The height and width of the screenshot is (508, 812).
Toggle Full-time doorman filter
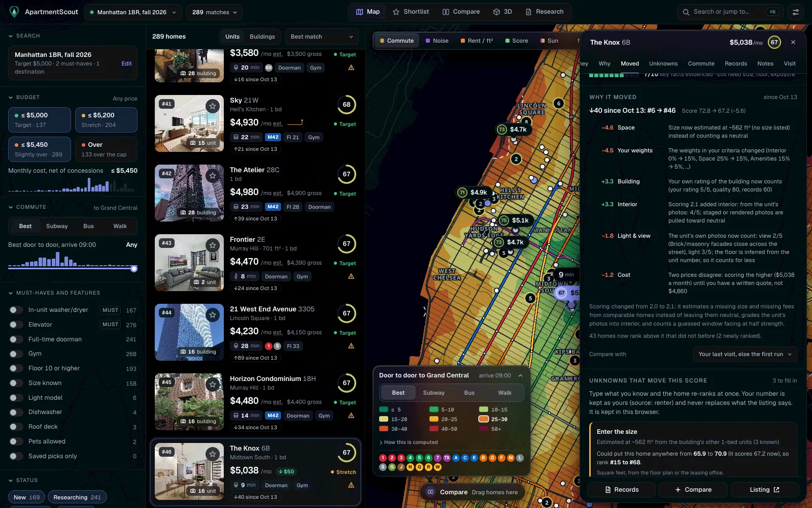point(16,339)
